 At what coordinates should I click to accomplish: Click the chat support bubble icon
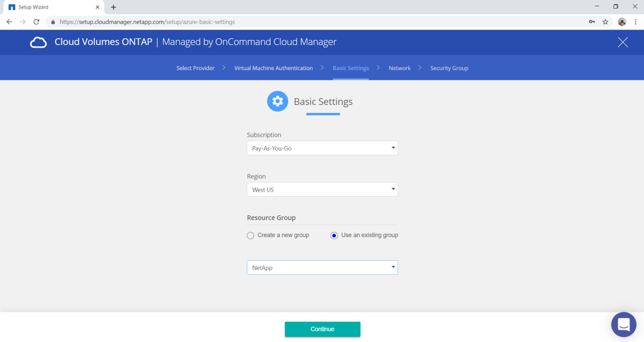coord(623,324)
